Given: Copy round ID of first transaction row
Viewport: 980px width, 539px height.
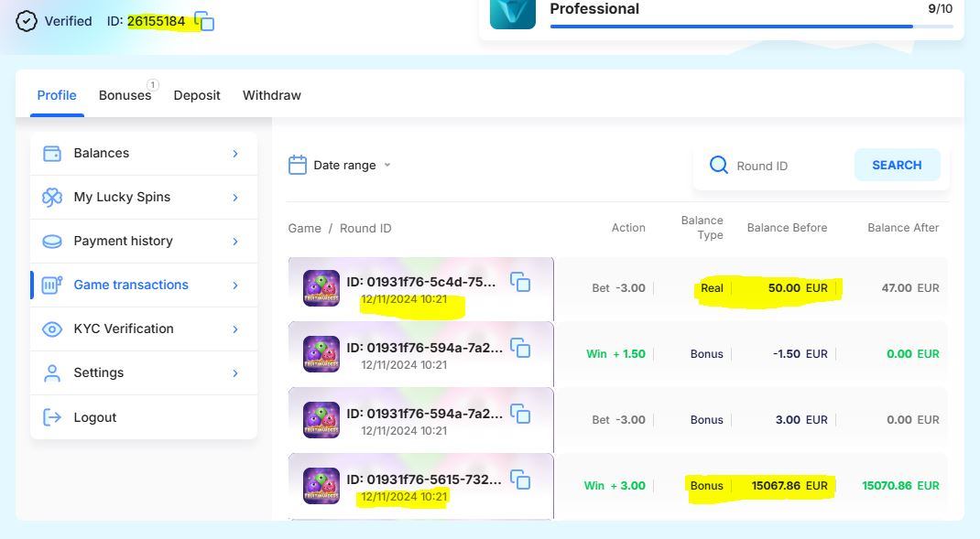Looking at the screenshot, I should 520,282.
